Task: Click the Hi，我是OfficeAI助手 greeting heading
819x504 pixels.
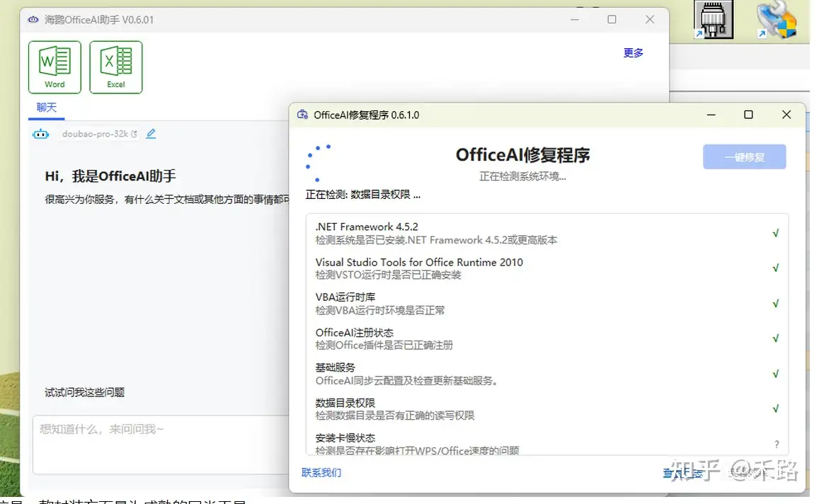Action: (x=110, y=176)
